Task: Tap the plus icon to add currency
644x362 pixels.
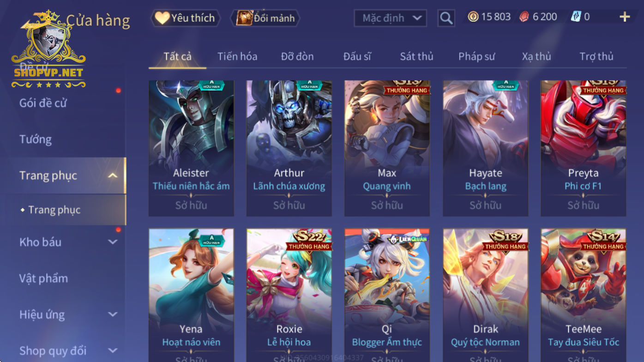Action: 624,17
